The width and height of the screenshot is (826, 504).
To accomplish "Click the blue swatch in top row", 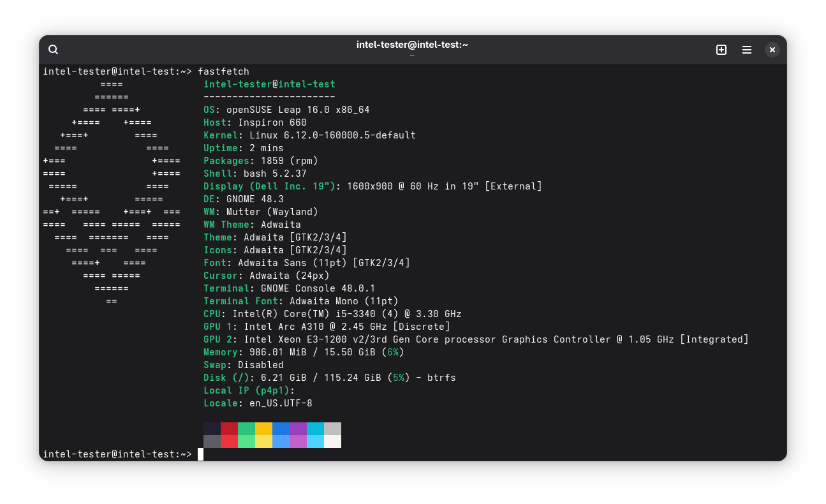I will click(x=281, y=429).
